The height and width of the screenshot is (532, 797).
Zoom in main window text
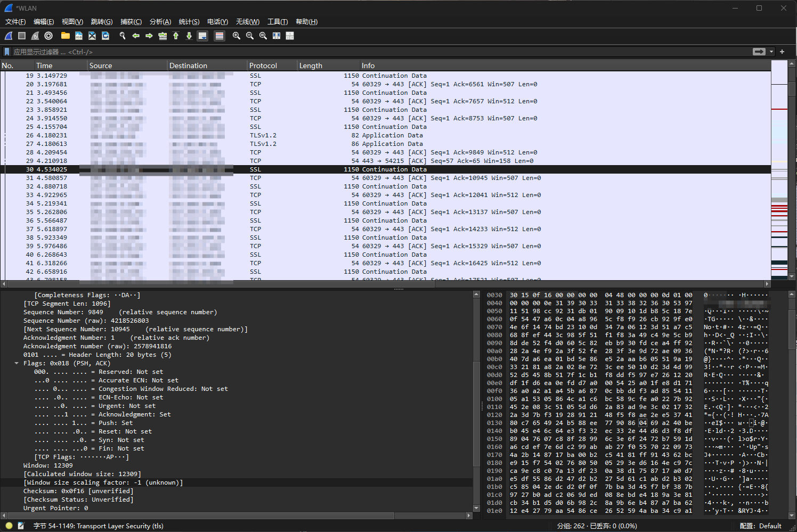[237, 36]
